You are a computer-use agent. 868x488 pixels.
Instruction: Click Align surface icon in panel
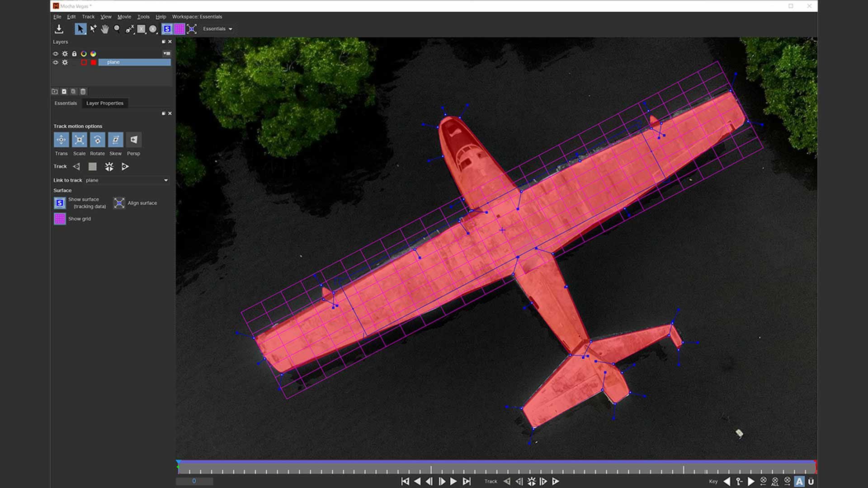[x=119, y=203]
